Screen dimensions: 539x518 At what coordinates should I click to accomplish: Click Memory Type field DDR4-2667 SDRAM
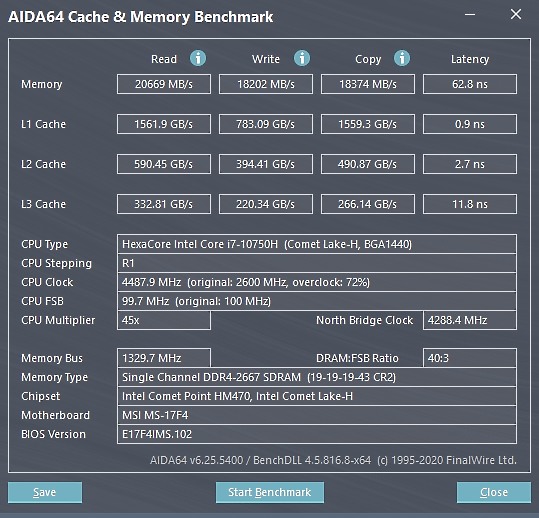(x=317, y=377)
